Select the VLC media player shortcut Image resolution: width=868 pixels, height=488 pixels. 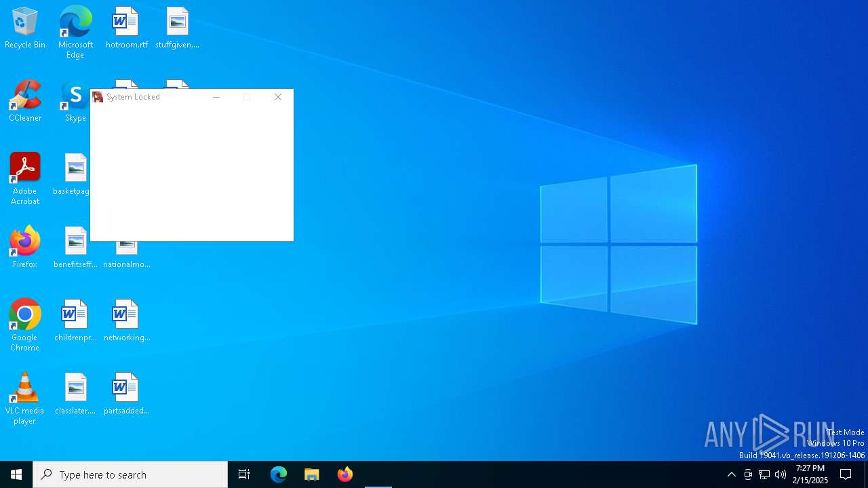click(25, 399)
